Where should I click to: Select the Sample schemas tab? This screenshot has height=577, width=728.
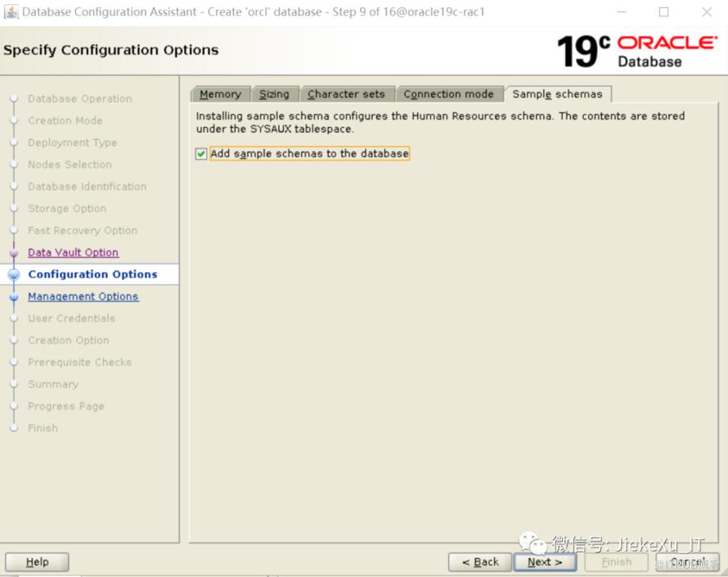click(x=557, y=94)
